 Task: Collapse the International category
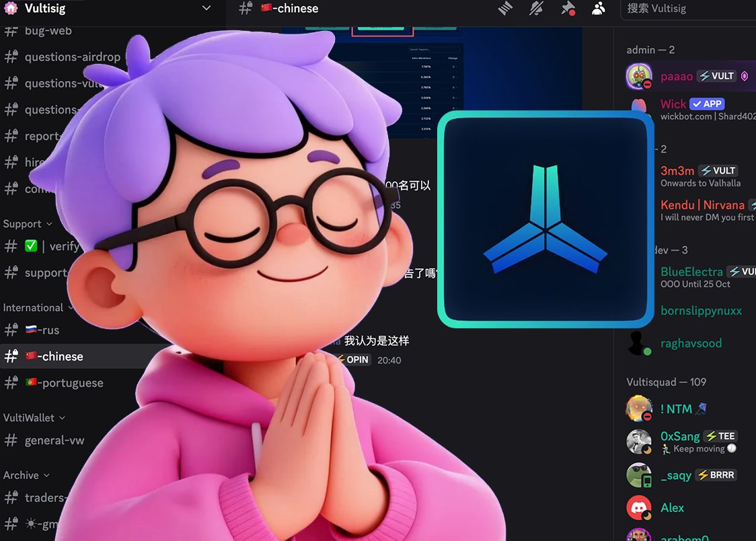point(38,308)
